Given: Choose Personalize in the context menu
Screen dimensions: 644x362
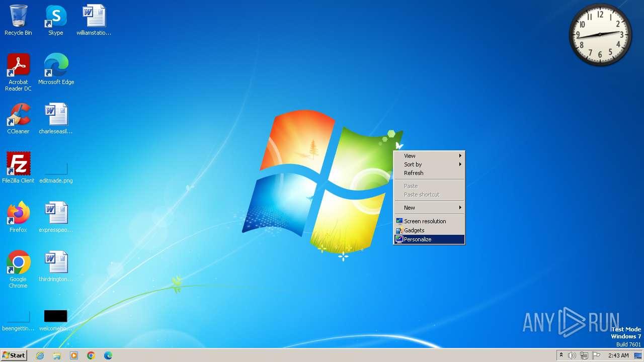Looking at the screenshot, I should (x=429, y=239).
